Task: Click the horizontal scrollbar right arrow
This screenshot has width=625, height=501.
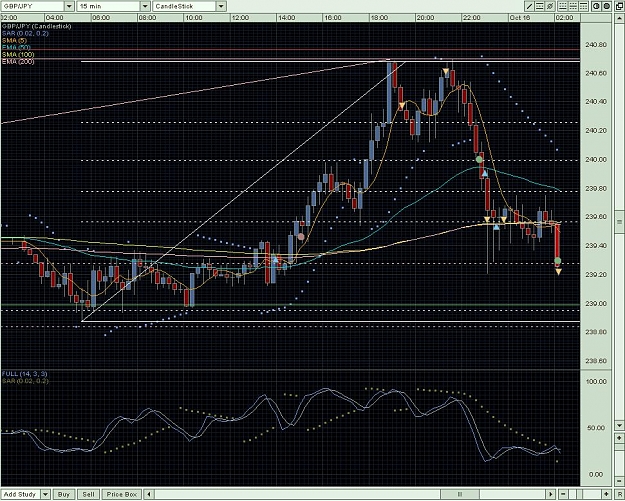Action: 551,494
